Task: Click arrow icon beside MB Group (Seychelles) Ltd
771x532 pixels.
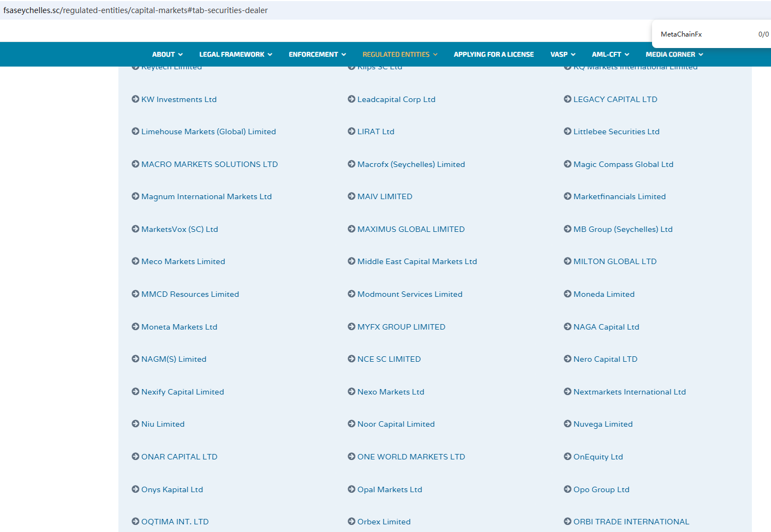Action: [567, 229]
